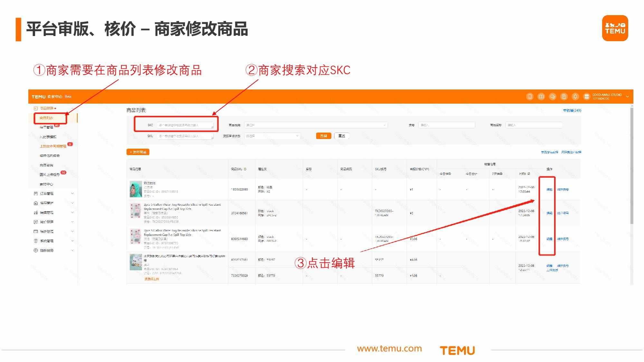Click 编辑 for the 1803422680 row
The image size is (644, 362).
(549, 190)
